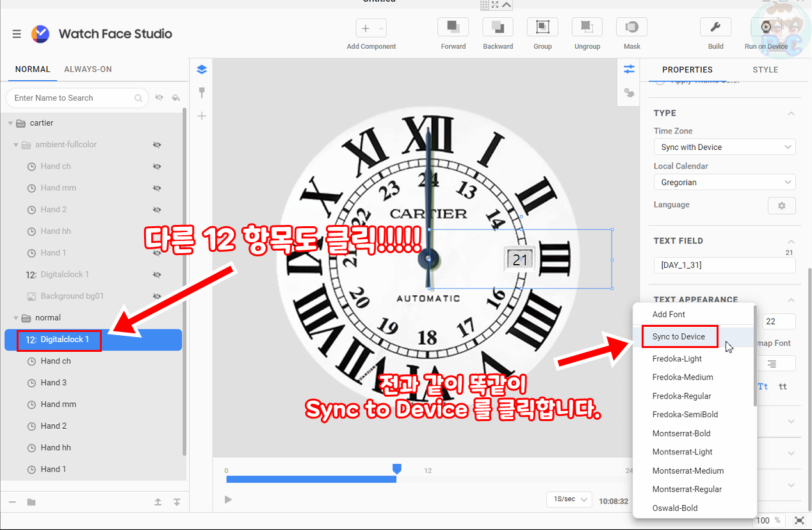Collapse the TYPE section
Screen dimensions: 812x530
791,113
